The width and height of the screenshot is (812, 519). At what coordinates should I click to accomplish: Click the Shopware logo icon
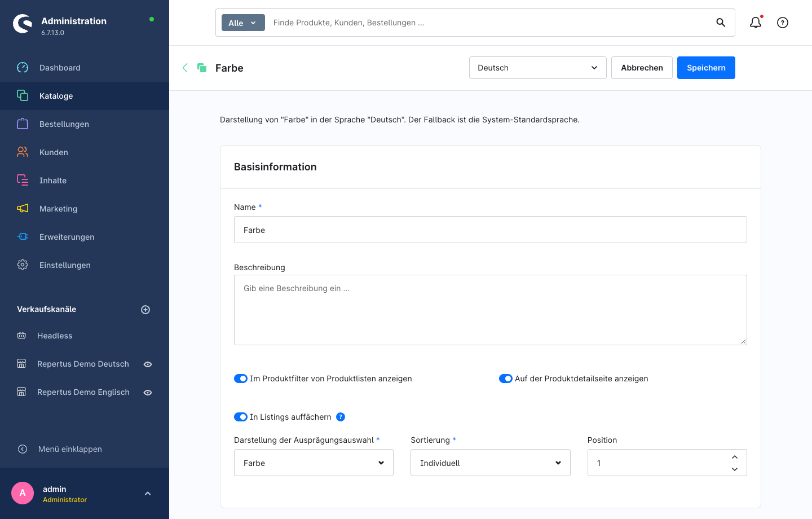coord(23,24)
